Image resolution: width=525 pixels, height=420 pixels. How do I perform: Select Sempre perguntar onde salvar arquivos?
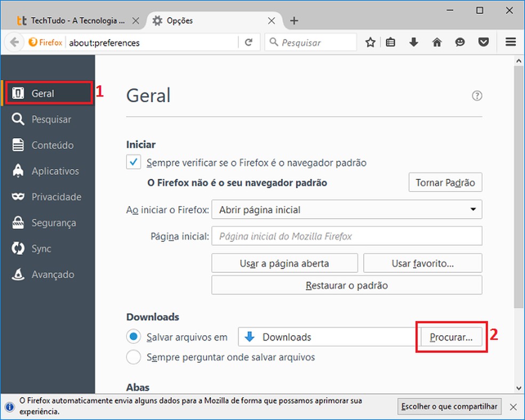tap(133, 356)
